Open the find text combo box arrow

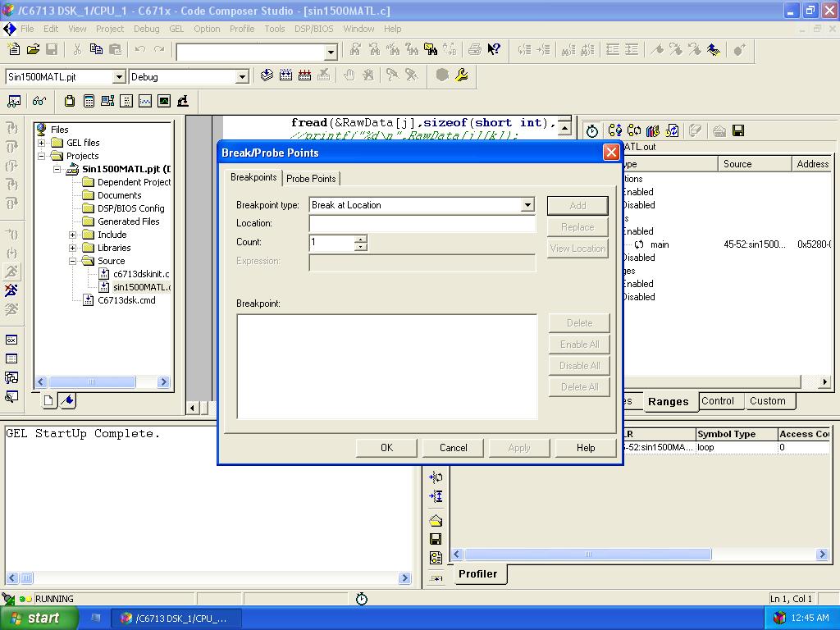click(x=331, y=52)
